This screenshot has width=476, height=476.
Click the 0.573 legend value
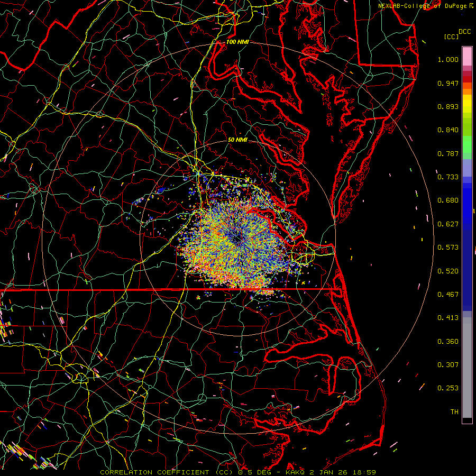448,248
